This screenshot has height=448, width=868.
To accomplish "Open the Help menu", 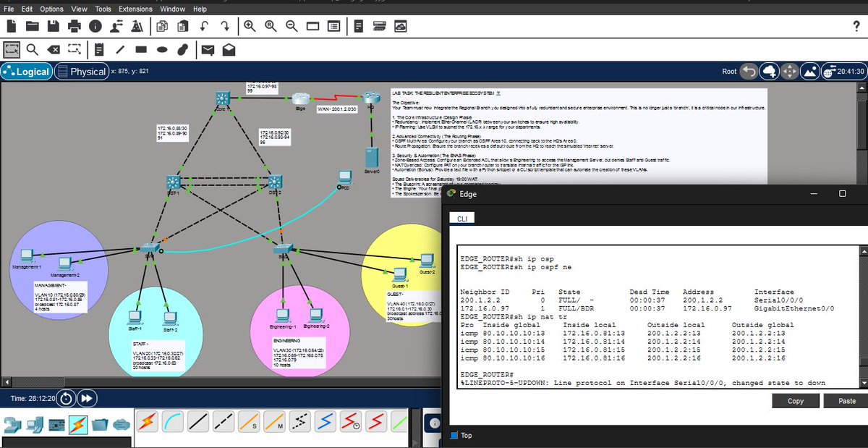I will pyautogui.click(x=200, y=9).
